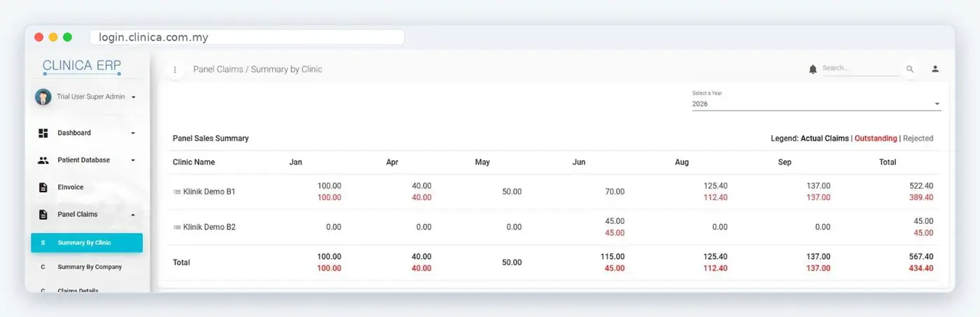Click the Search input field
The height and width of the screenshot is (317, 980).
[860, 69]
